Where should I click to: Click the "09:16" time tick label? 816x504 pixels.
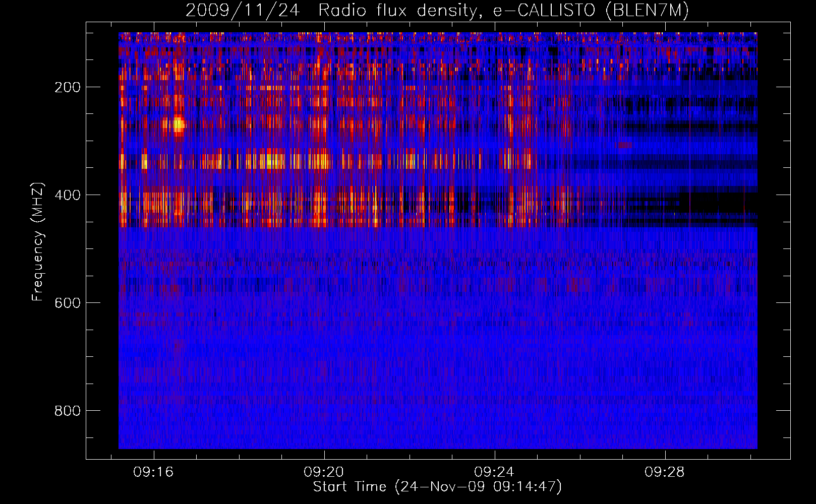153,472
